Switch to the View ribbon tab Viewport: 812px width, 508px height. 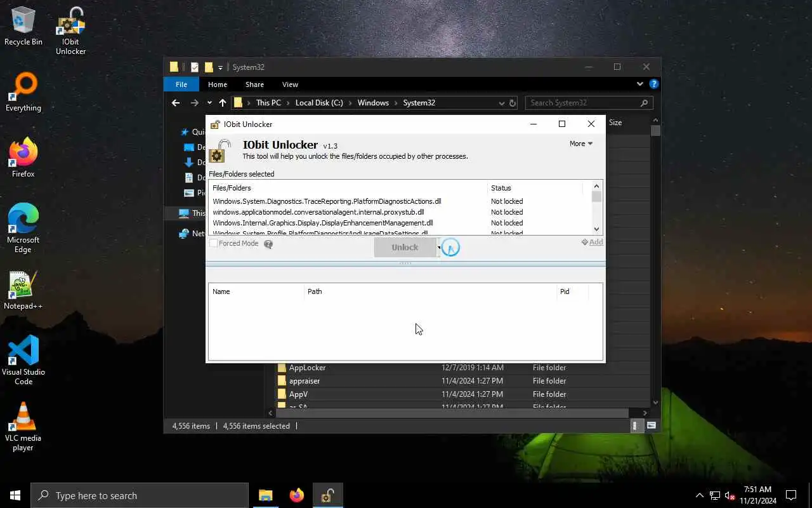[290, 84]
